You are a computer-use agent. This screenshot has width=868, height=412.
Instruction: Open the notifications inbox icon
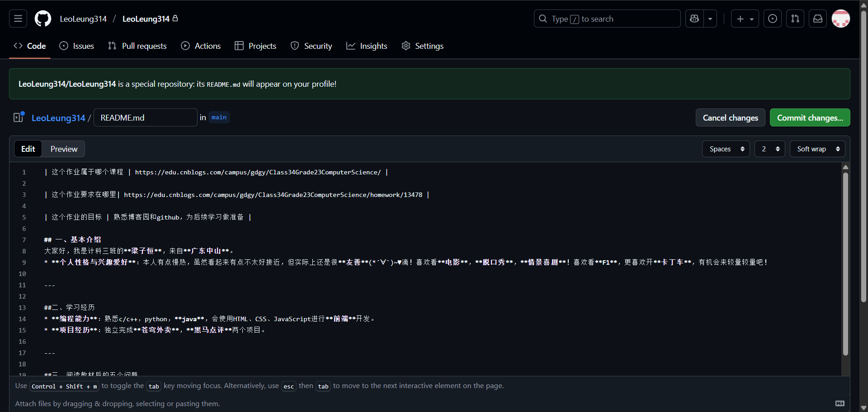tap(818, 19)
